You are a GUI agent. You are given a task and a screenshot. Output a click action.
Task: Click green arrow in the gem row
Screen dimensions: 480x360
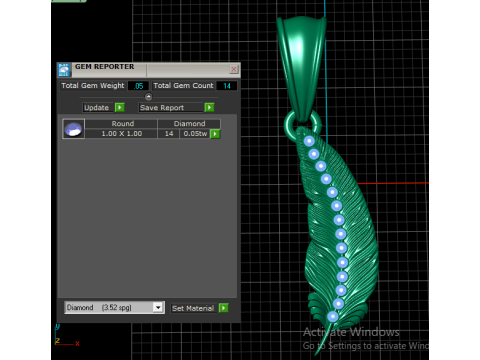coord(215,134)
